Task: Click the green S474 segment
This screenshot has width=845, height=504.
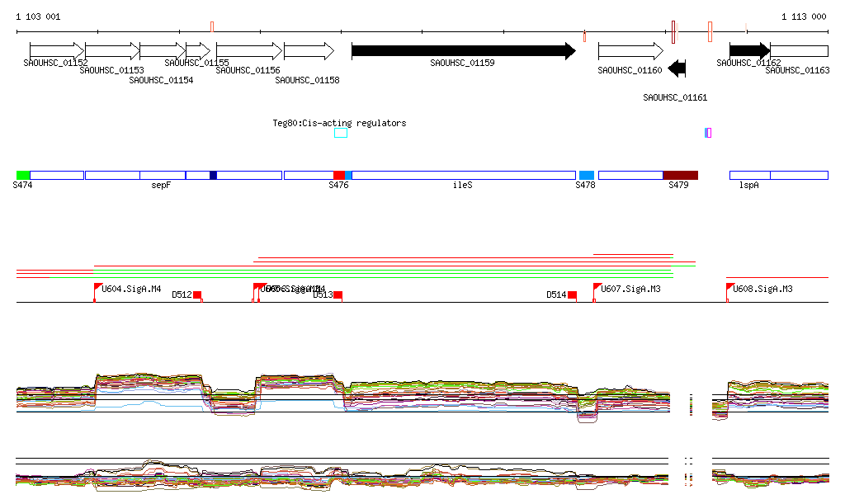Action: click(x=23, y=175)
